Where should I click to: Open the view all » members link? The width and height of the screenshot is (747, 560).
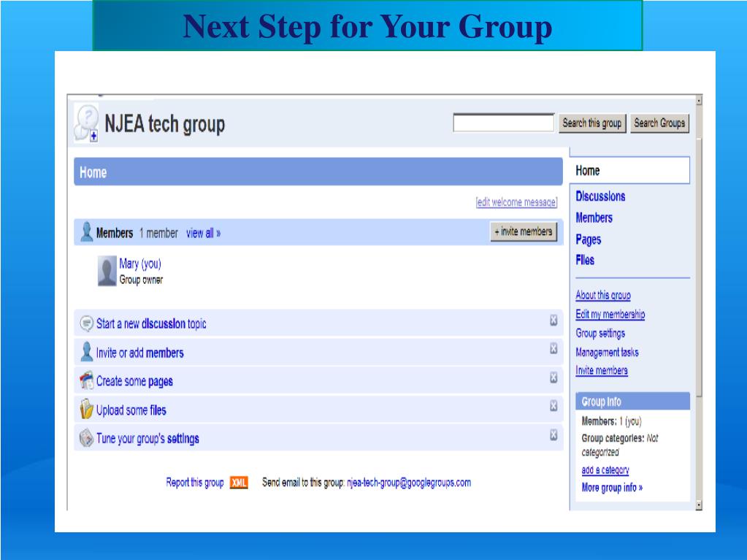[204, 234]
